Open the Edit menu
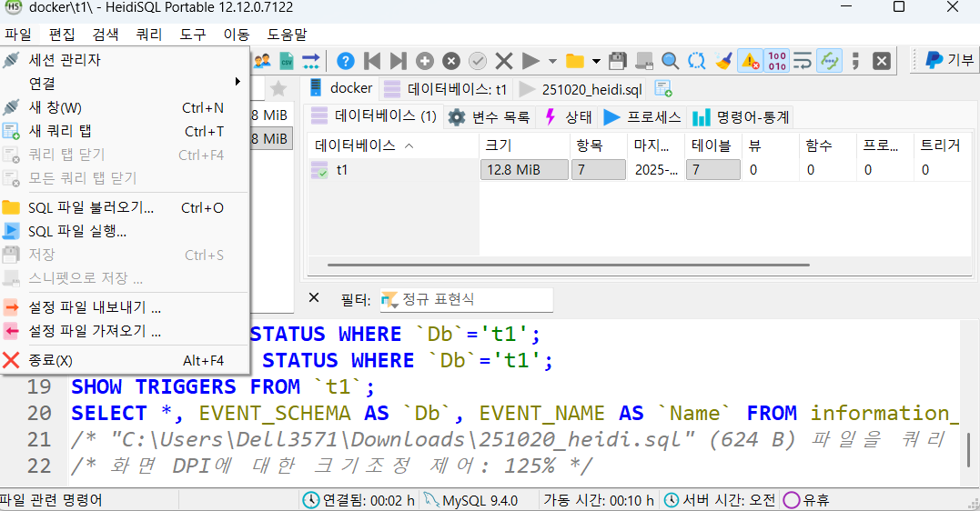The height and width of the screenshot is (511, 980). click(x=62, y=35)
